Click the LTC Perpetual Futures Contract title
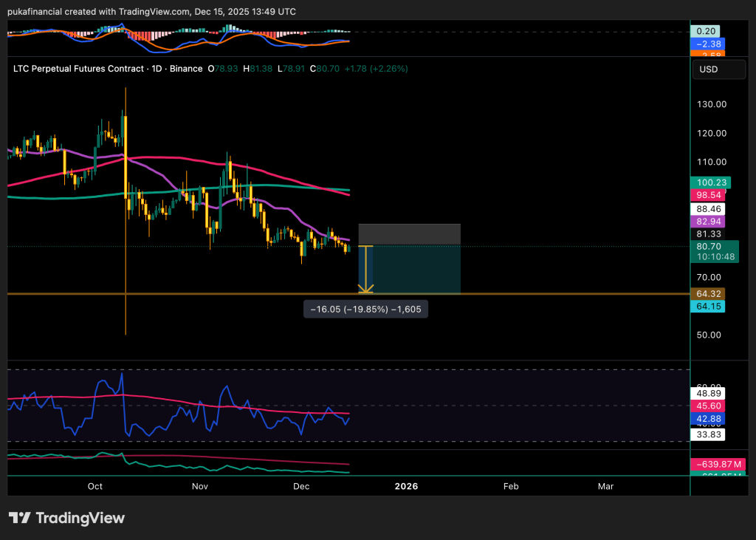 78,69
